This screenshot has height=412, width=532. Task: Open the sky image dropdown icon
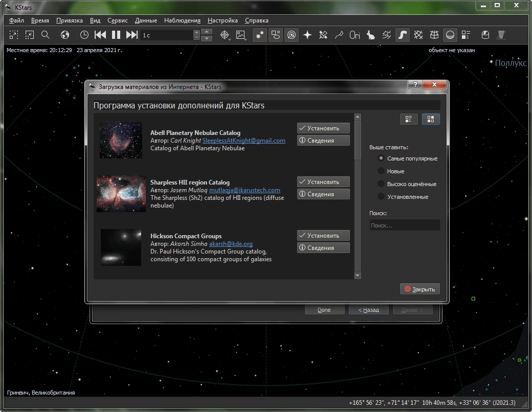click(241, 35)
